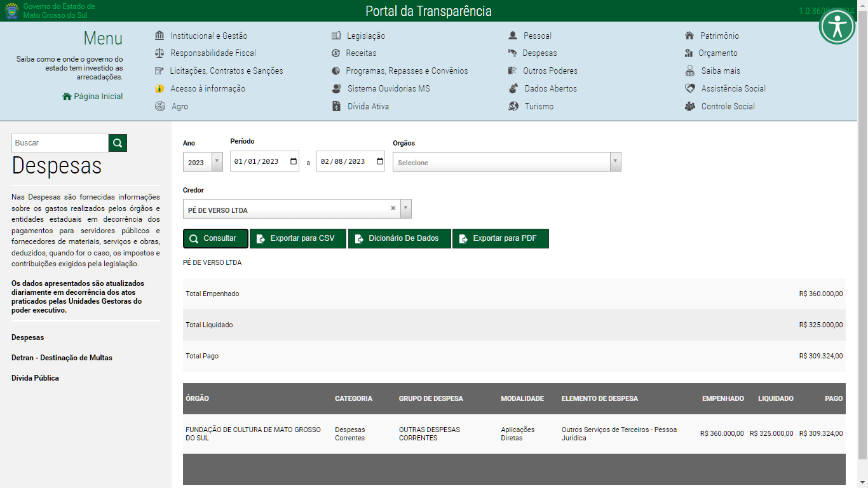Click the Outros Poderes icon
868x488 pixels.
pyautogui.click(x=513, y=71)
